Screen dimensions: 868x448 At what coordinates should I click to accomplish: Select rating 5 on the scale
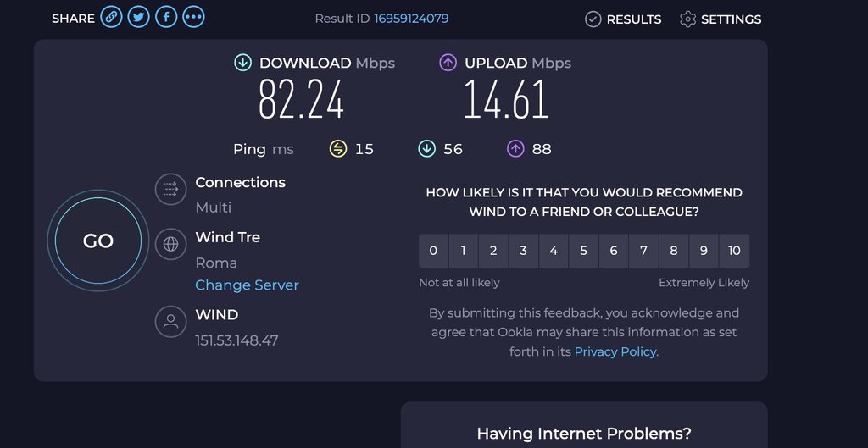pyautogui.click(x=583, y=251)
